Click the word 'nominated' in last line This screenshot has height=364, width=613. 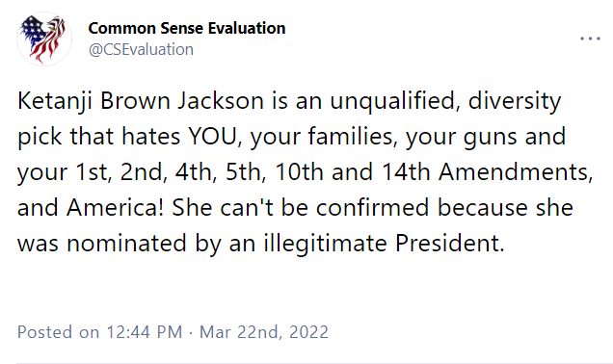click(126, 244)
